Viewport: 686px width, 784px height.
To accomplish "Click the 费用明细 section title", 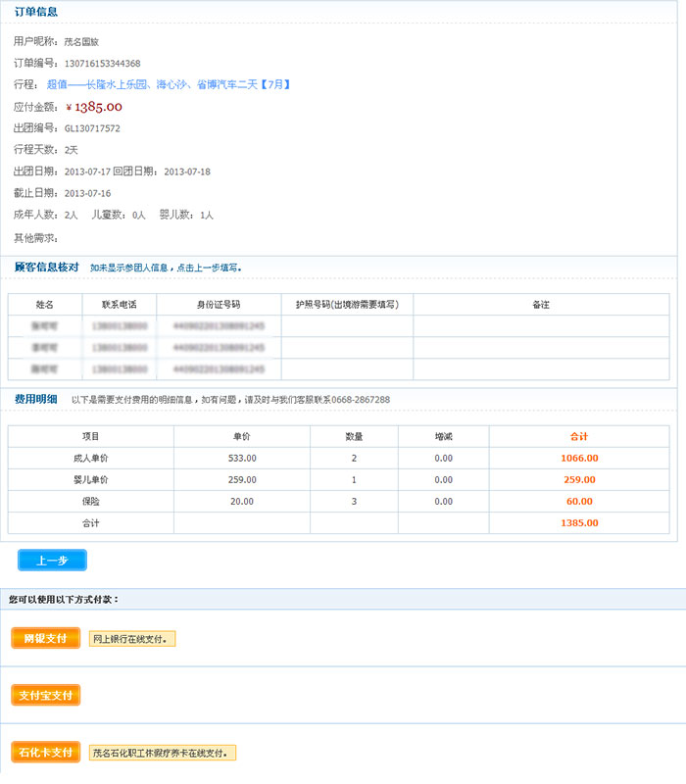I will [35, 399].
